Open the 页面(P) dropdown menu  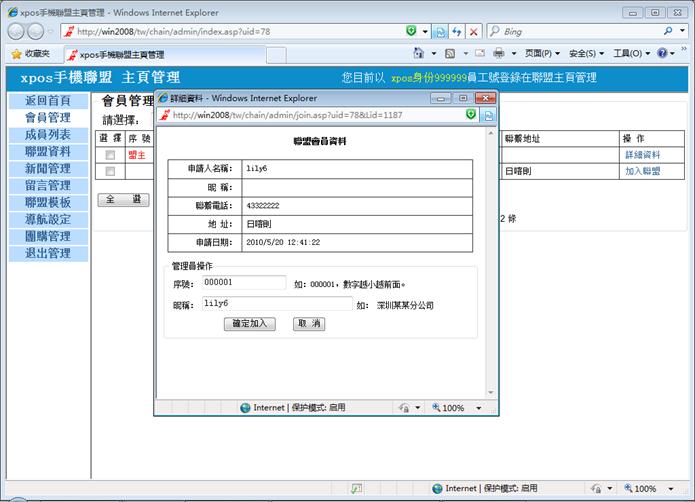point(541,53)
